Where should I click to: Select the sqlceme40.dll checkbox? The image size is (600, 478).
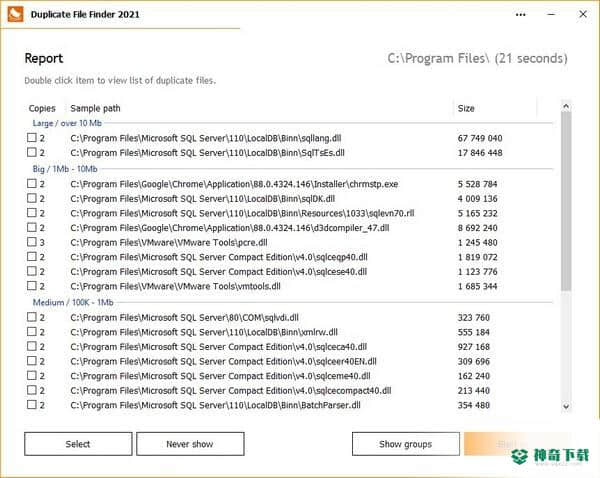[x=32, y=375]
